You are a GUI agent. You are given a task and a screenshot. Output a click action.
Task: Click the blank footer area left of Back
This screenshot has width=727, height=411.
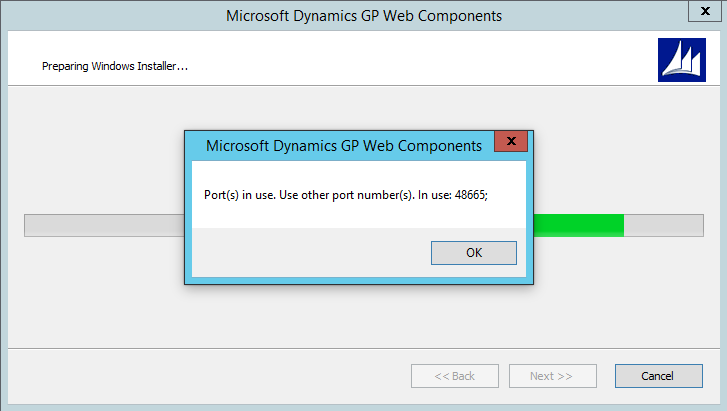200,376
